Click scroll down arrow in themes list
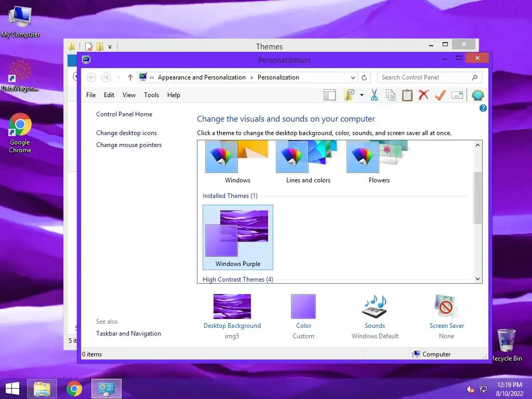The height and width of the screenshot is (399, 532). pos(477,279)
